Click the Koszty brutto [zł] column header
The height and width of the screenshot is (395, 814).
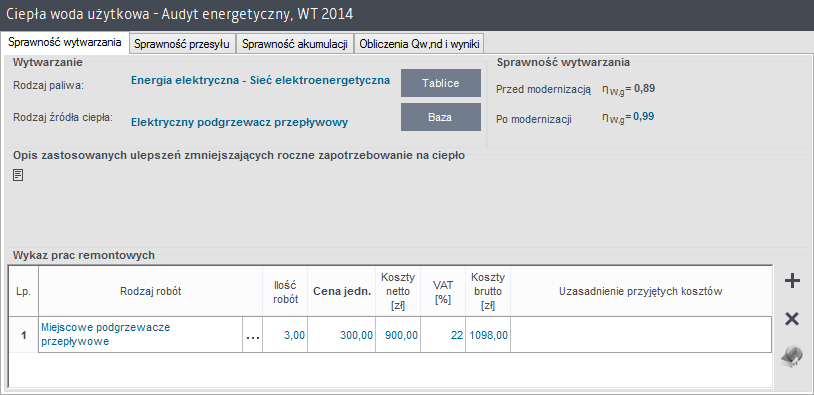(488, 291)
